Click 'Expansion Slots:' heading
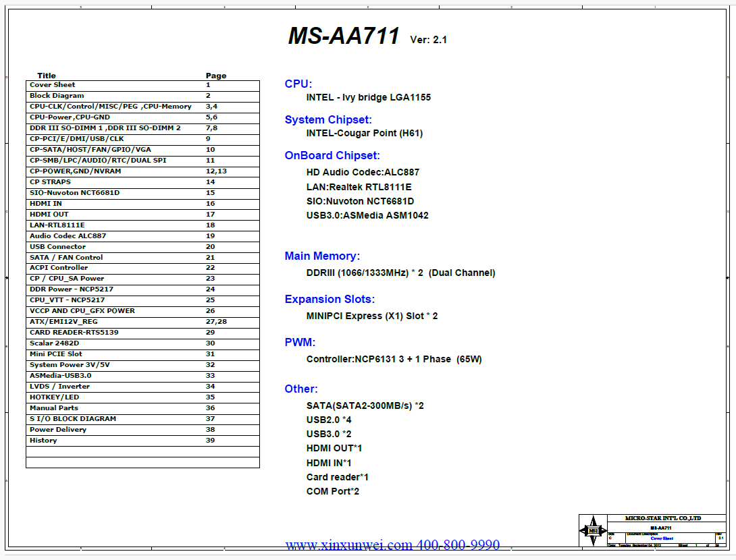The height and width of the screenshot is (560, 736). pos(330,300)
